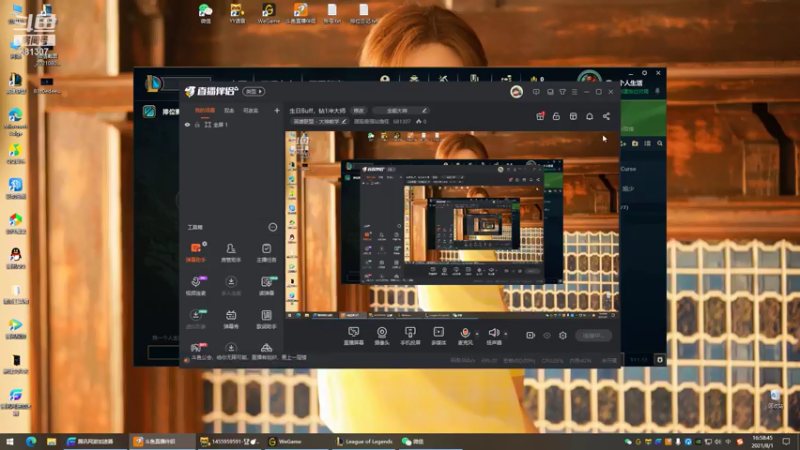This screenshot has height=450, width=800.
Task: Open Windows notification center icon
Action: [786, 441]
